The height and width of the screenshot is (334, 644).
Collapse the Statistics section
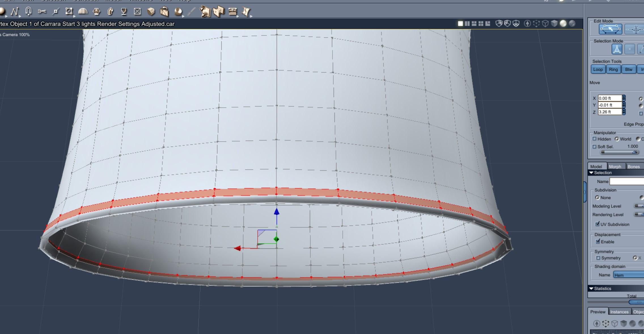coord(591,288)
